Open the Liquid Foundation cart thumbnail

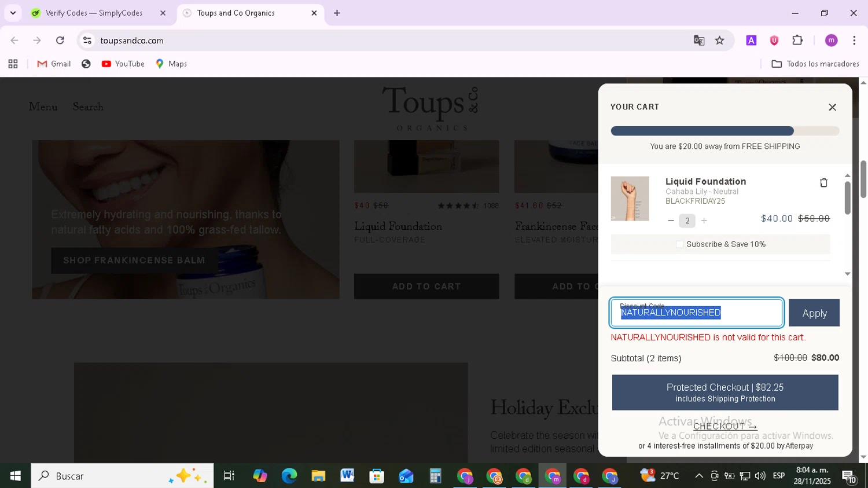630,199
